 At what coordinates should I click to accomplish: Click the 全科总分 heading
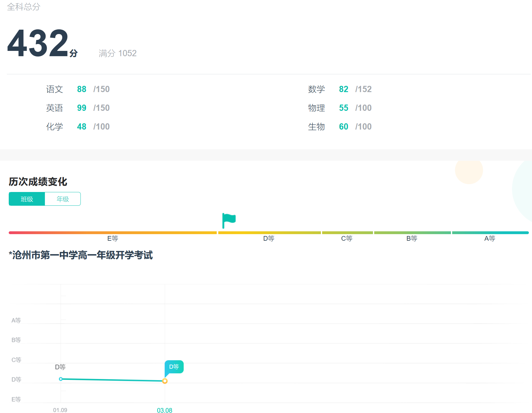click(24, 7)
